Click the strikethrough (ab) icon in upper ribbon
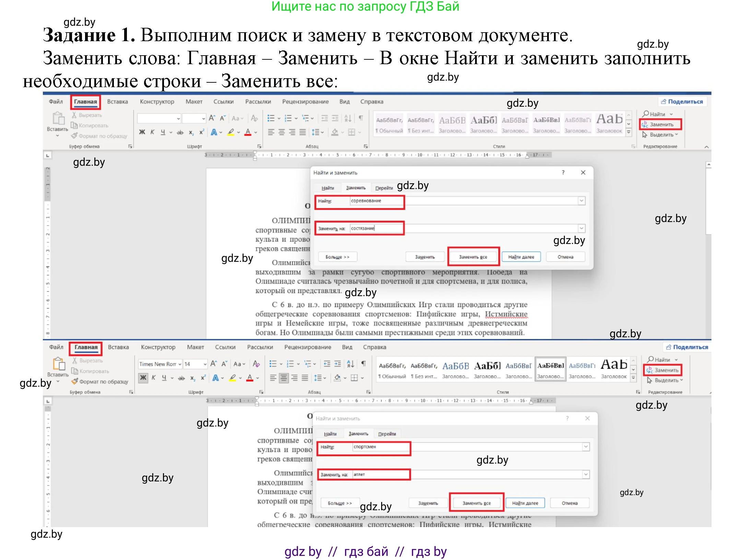 click(x=180, y=132)
